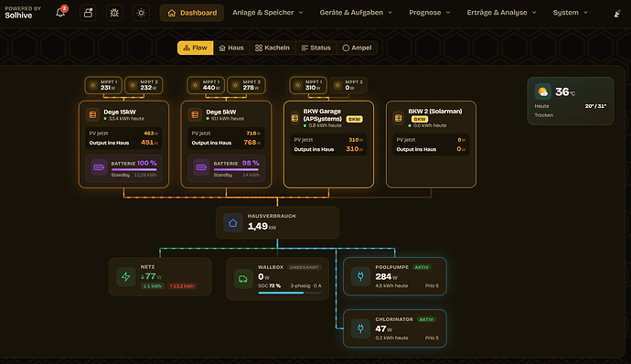The image size is (631, 364).
Task: Click the Deye 15kW inverter icon
Action: click(x=92, y=114)
